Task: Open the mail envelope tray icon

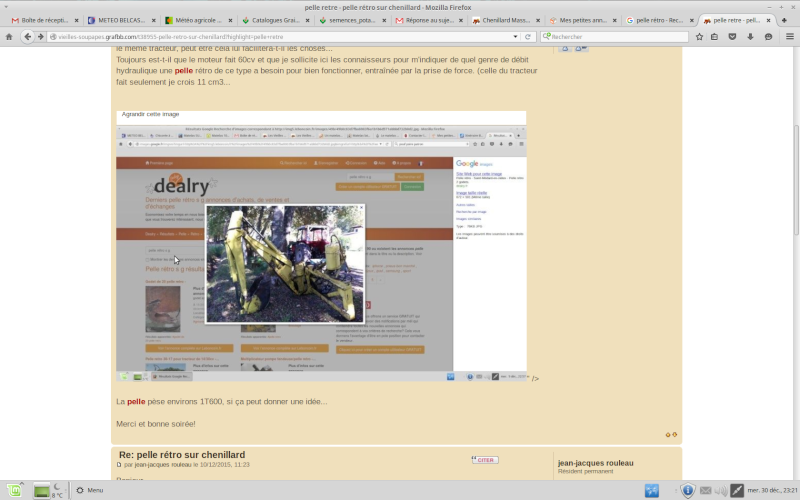Action: (706, 490)
